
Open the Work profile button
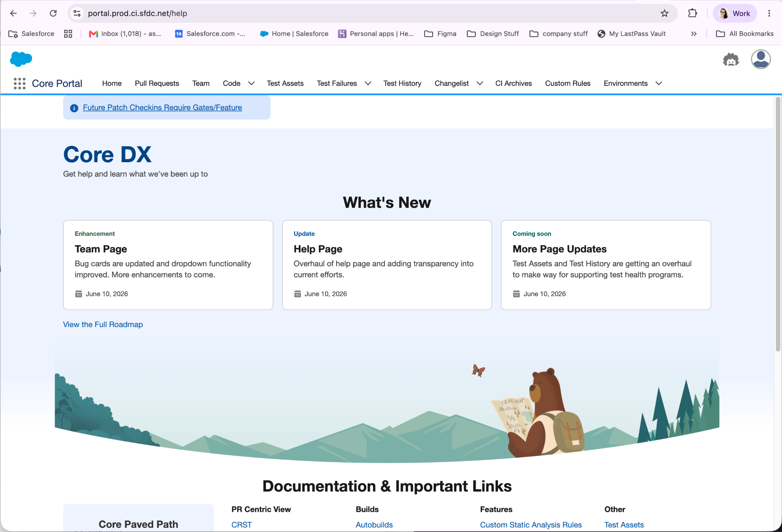pyautogui.click(x=735, y=13)
